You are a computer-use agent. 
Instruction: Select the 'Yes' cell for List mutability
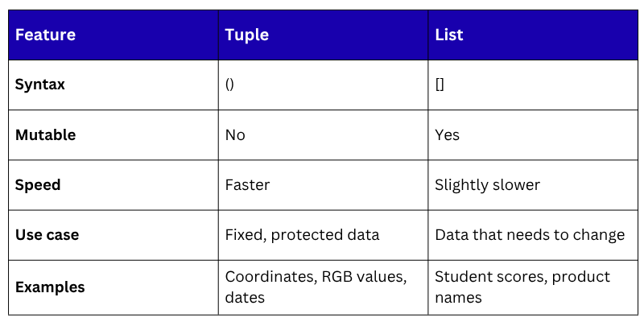[447, 134]
